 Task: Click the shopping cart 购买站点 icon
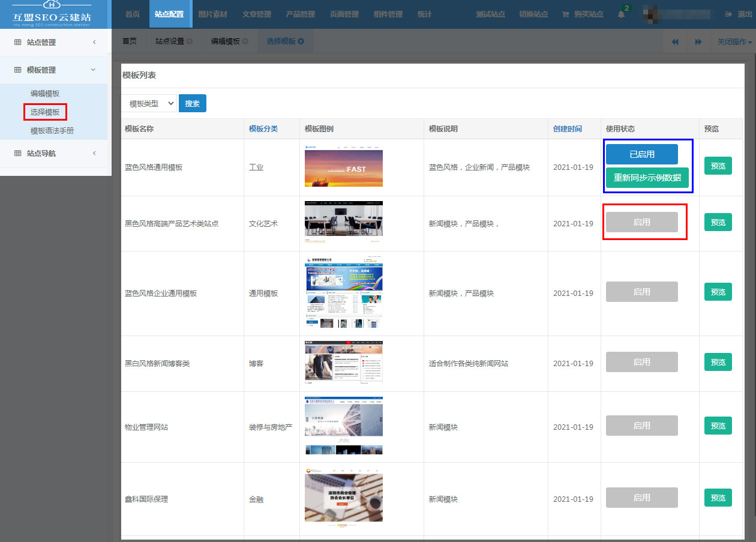[565, 14]
